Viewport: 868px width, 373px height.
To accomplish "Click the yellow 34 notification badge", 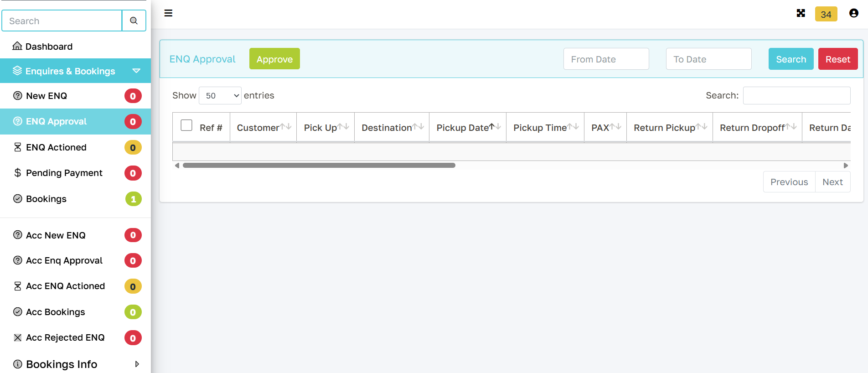I will point(826,14).
